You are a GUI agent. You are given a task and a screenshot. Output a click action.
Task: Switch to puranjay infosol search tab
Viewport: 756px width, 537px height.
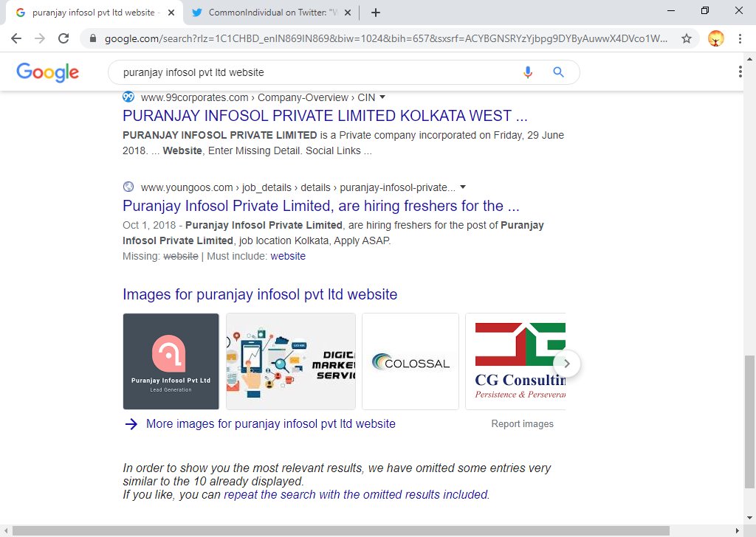(x=94, y=13)
